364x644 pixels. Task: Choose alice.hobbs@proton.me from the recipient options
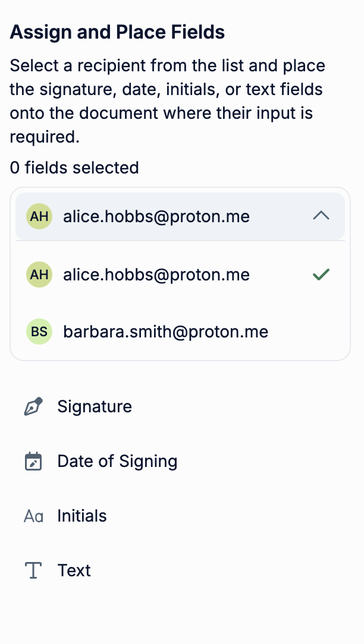coord(156,274)
